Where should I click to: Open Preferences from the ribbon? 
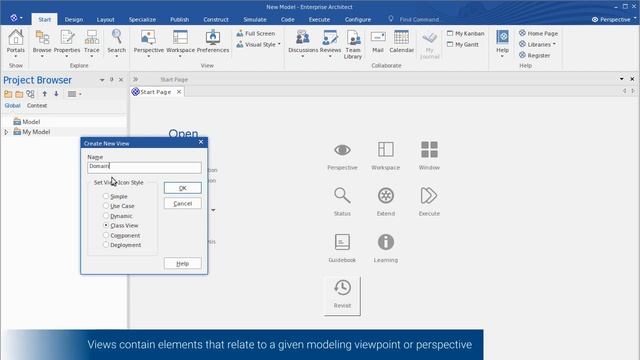point(213,42)
